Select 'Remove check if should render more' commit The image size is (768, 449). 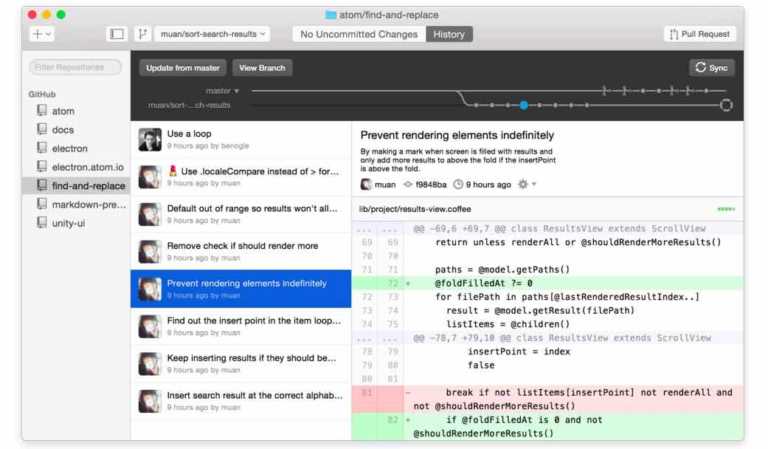tap(241, 251)
